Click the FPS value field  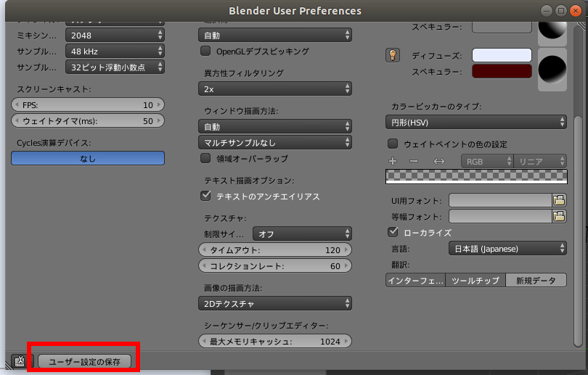point(88,105)
